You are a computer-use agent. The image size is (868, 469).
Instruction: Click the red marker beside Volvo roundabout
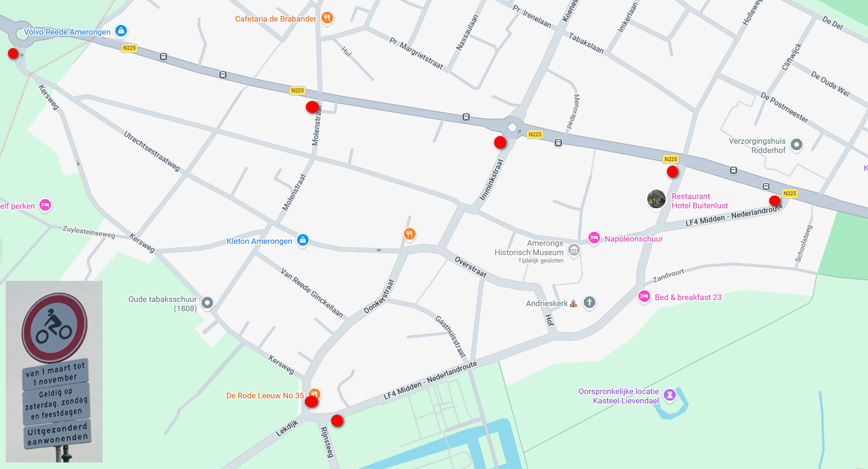click(x=13, y=53)
